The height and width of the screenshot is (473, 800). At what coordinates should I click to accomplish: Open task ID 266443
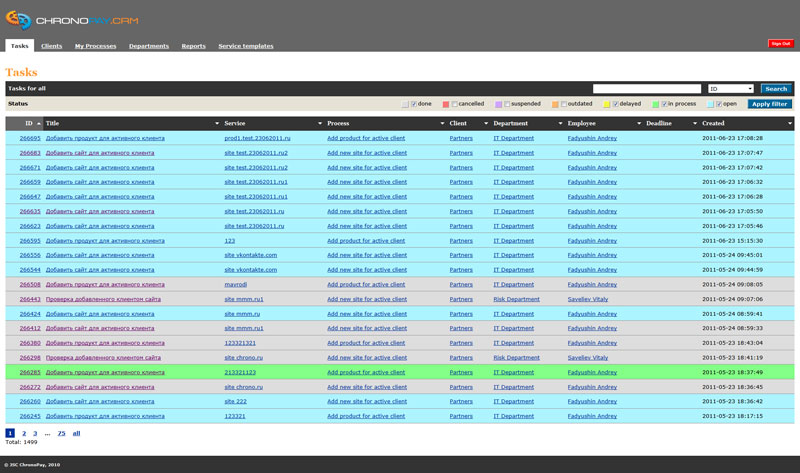(x=30, y=300)
